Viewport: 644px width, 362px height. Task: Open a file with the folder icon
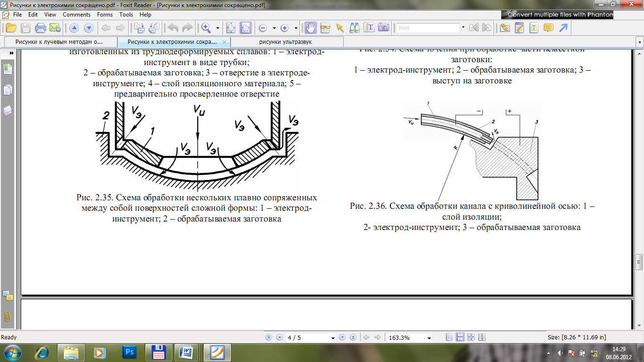[x=10, y=28]
